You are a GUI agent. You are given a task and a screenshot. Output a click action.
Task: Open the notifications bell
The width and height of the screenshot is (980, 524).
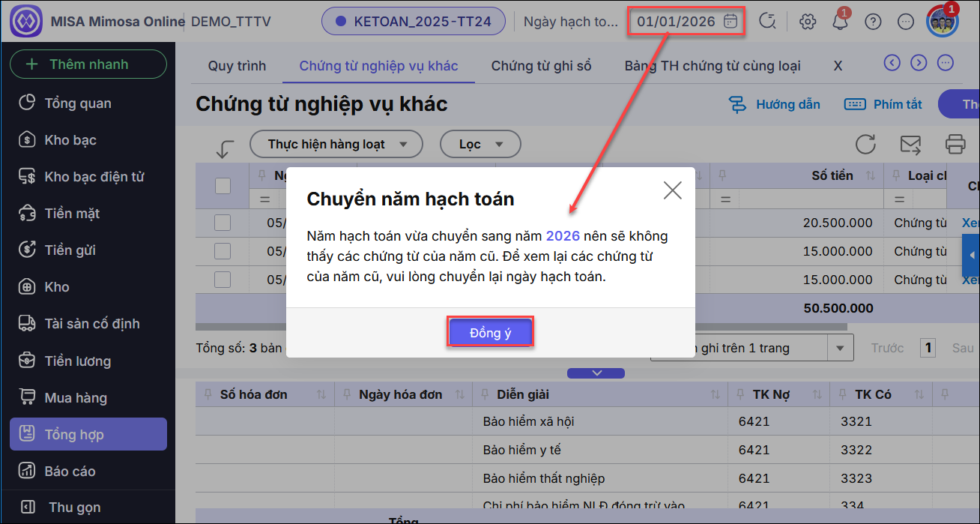click(x=840, y=22)
